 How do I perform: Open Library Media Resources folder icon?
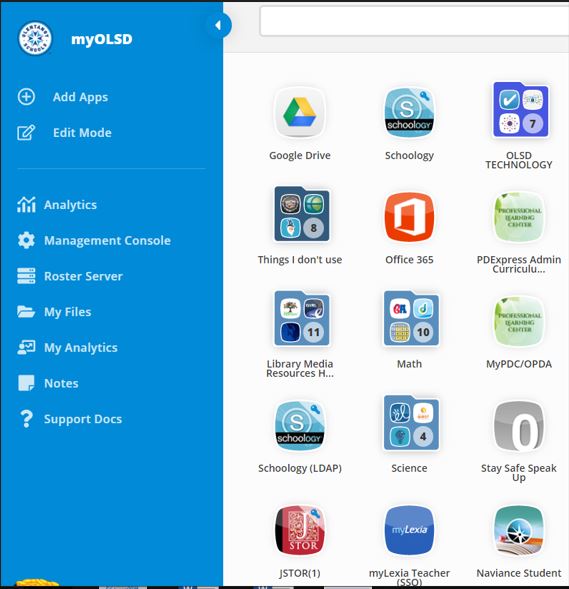302,318
